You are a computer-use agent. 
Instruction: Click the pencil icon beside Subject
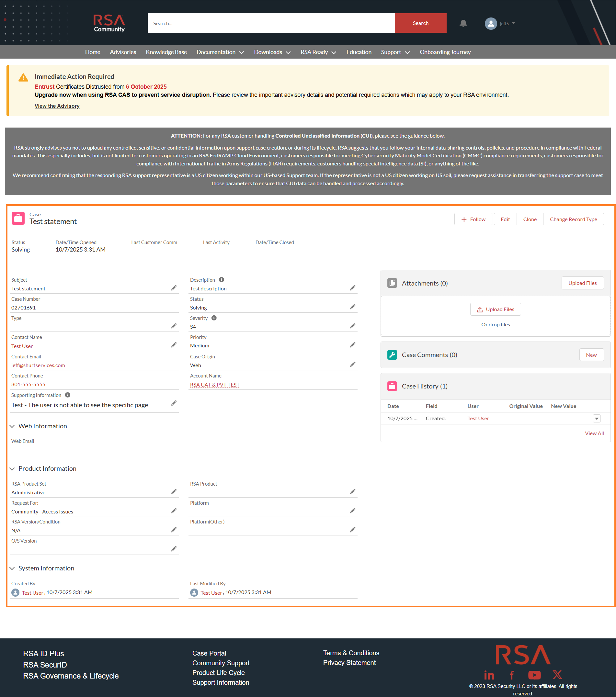[174, 288]
